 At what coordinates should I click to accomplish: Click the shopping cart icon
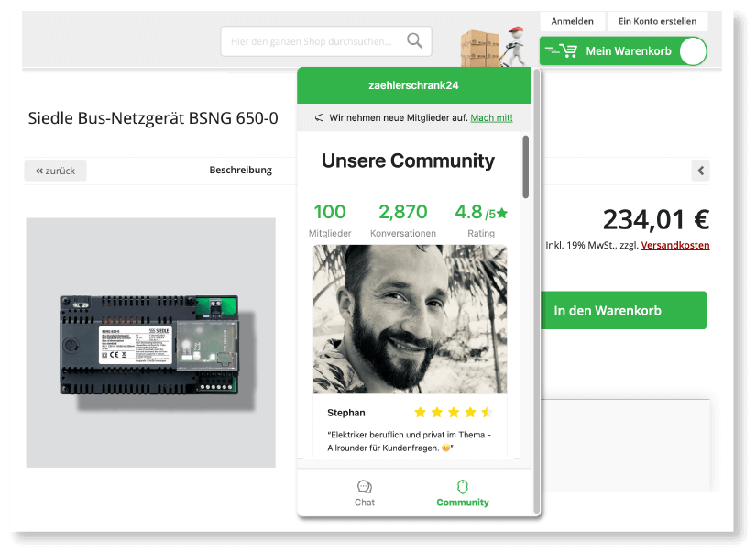point(568,50)
